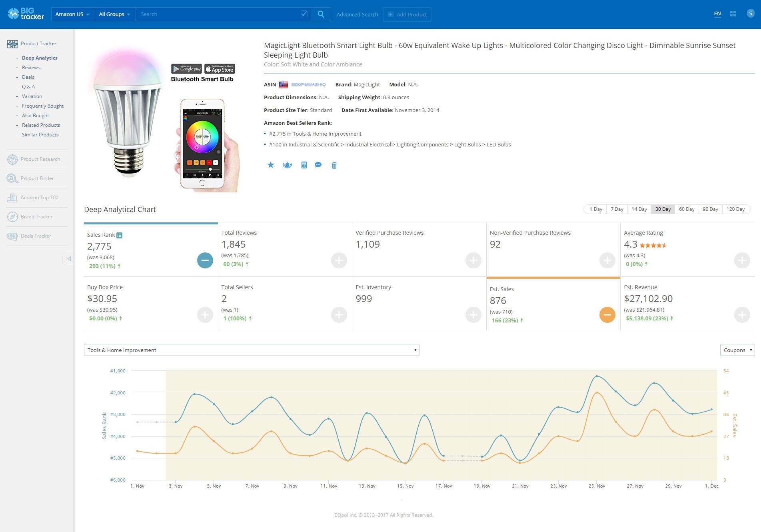This screenshot has height=532, width=761.
Task: Open Q & A in sidebar
Action: tap(28, 86)
